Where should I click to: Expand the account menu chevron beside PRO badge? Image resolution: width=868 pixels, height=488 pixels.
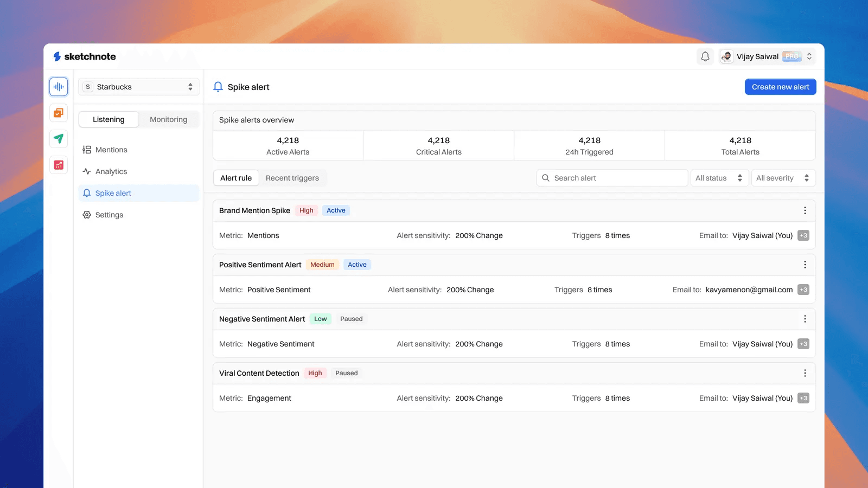point(809,56)
